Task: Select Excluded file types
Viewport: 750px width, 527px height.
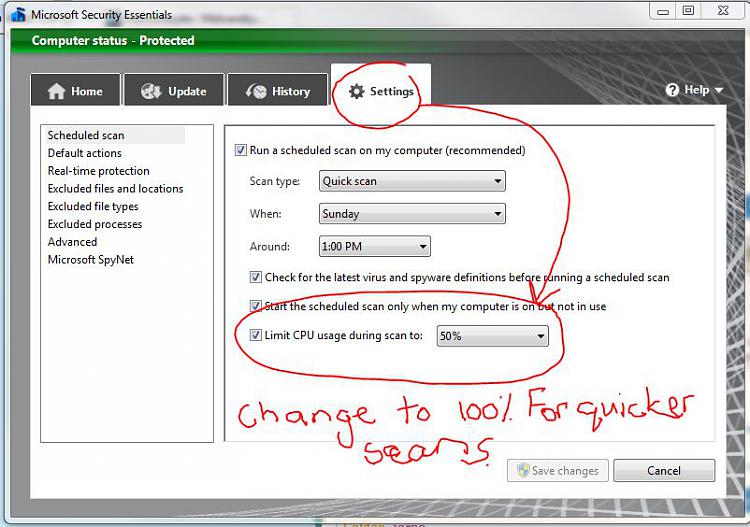Action: pos(93,206)
